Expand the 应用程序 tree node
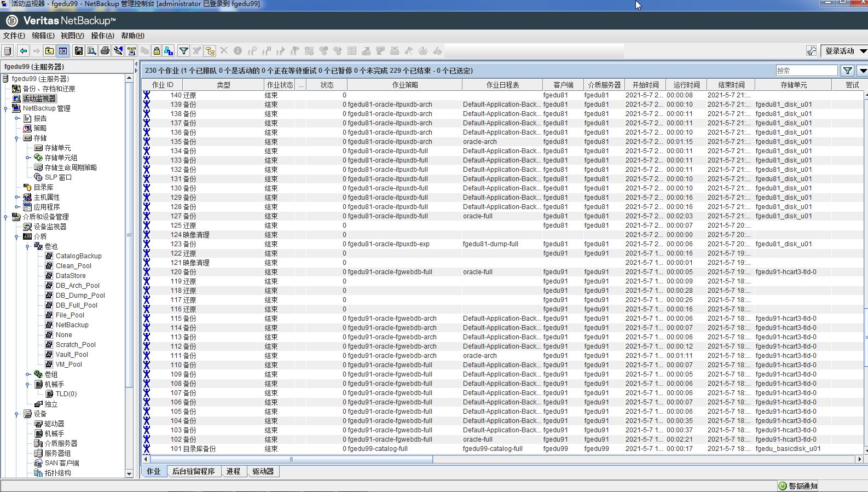 point(17,207)
